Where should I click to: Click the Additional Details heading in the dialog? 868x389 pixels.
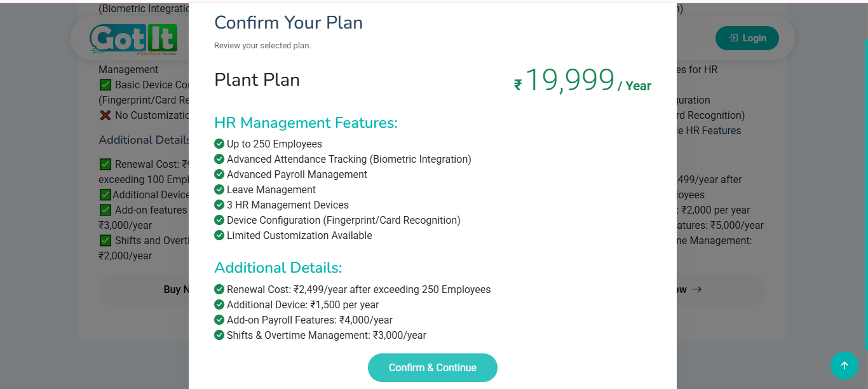click(x=278, y=268)
